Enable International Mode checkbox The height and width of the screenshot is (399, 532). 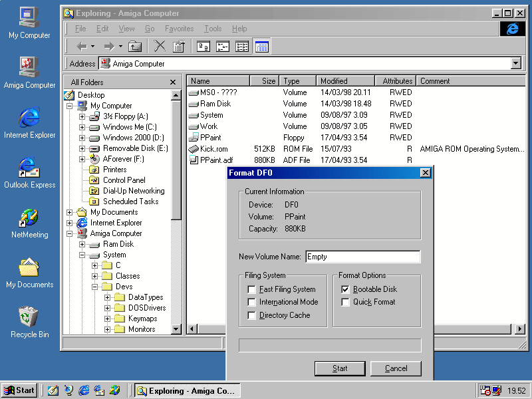[252, 302]
